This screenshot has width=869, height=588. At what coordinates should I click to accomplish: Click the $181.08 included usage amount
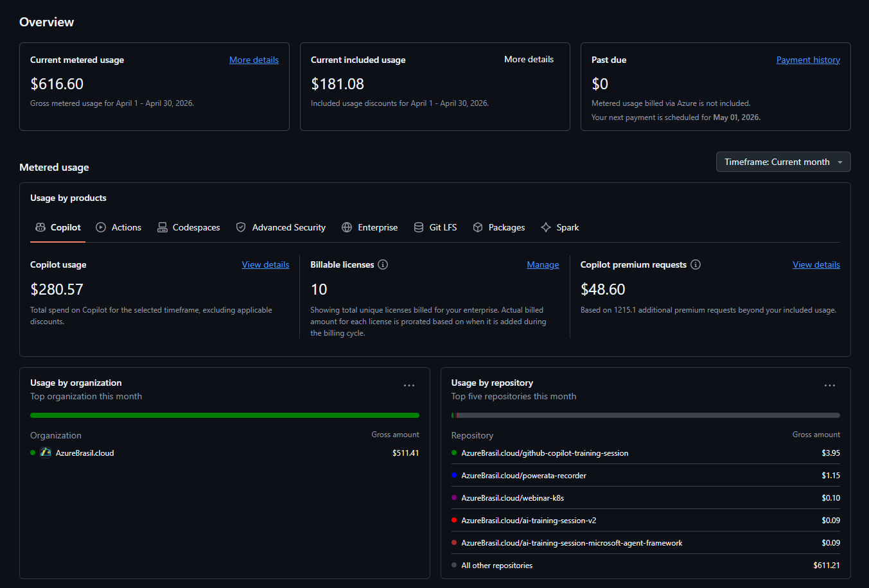(x=337, y=84)
